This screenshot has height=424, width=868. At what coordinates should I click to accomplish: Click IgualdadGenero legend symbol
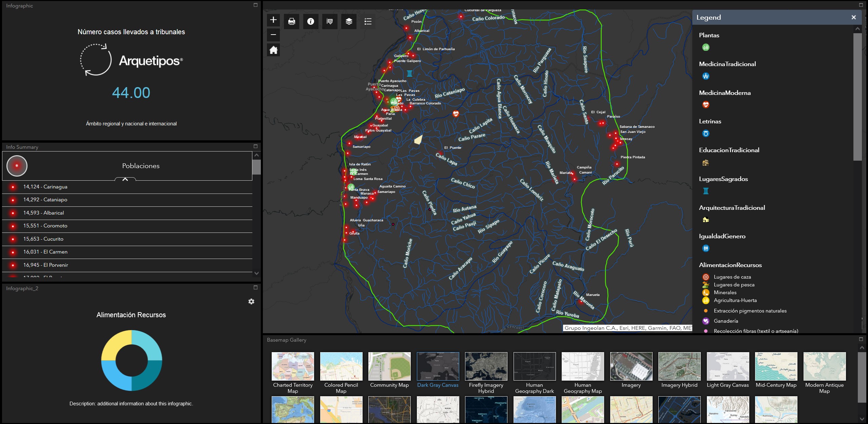click(706, 248)
